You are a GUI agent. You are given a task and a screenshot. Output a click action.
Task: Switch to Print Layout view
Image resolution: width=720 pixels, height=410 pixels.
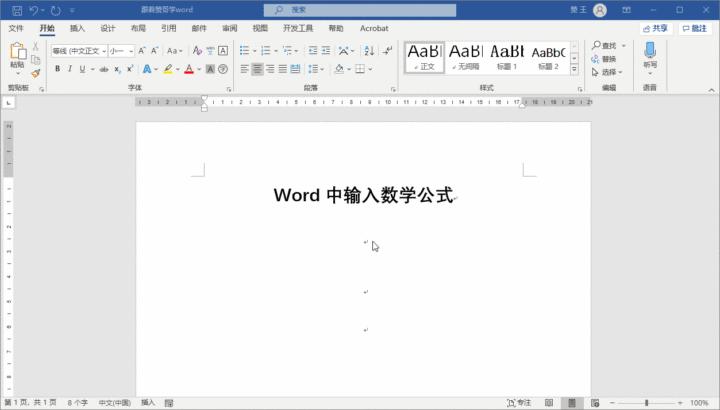[572, 403]
